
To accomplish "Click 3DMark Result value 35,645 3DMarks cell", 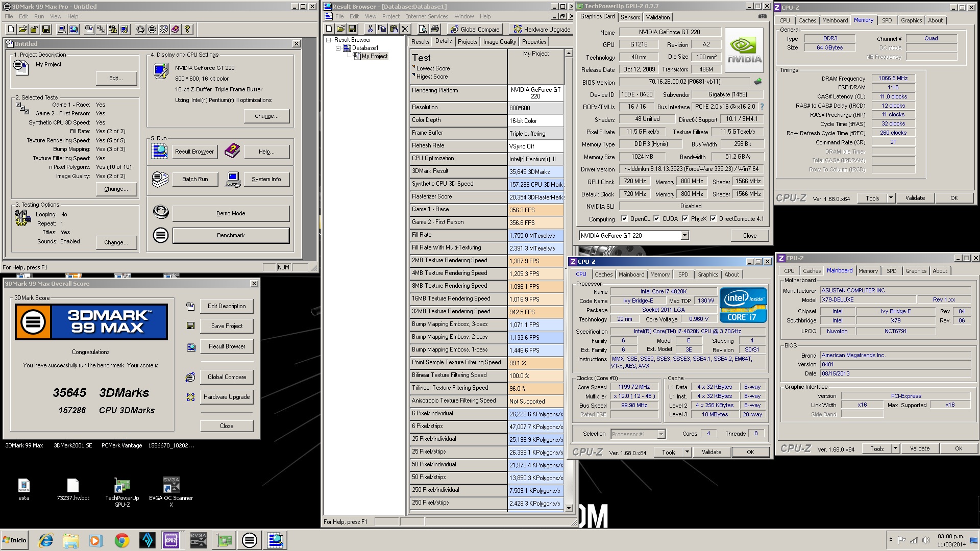I will coord(535,172).
